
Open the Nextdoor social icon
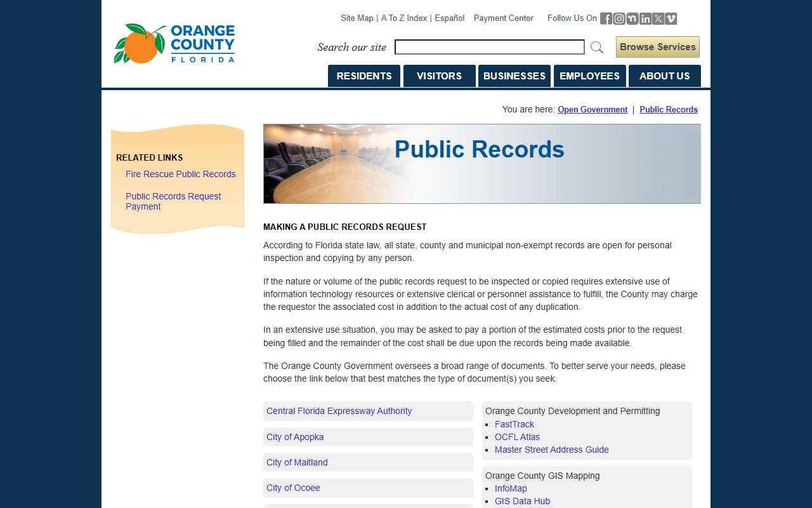(632, 18)
